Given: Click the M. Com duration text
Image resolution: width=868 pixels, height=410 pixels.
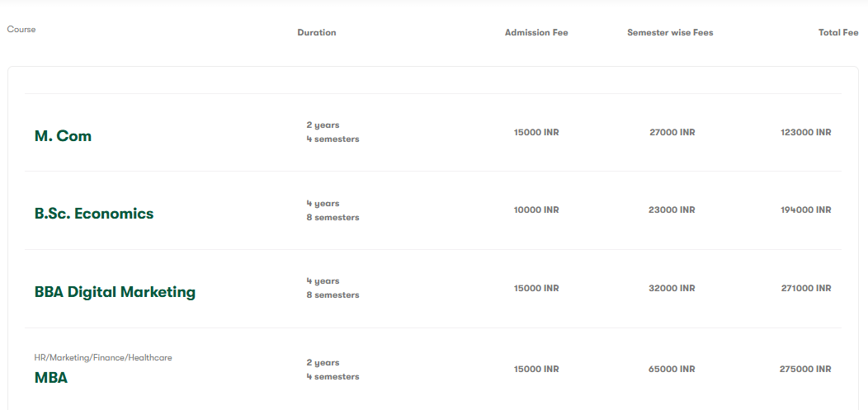Looking at the screenshot, I should 333,132.
